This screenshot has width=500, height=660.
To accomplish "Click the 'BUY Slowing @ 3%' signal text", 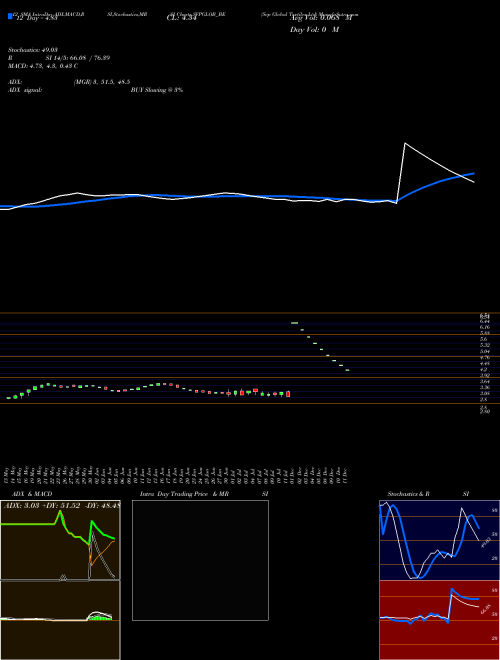I will [157, 90].
